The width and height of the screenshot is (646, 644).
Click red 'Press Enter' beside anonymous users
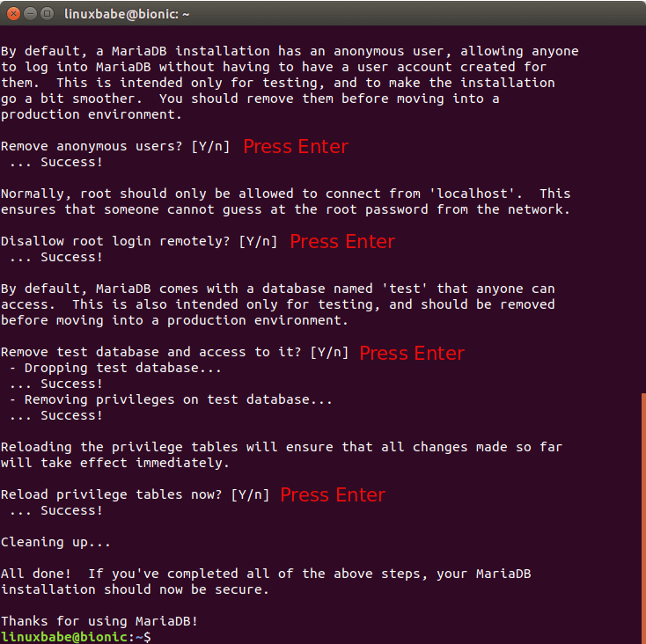click(x=296, y=146)
